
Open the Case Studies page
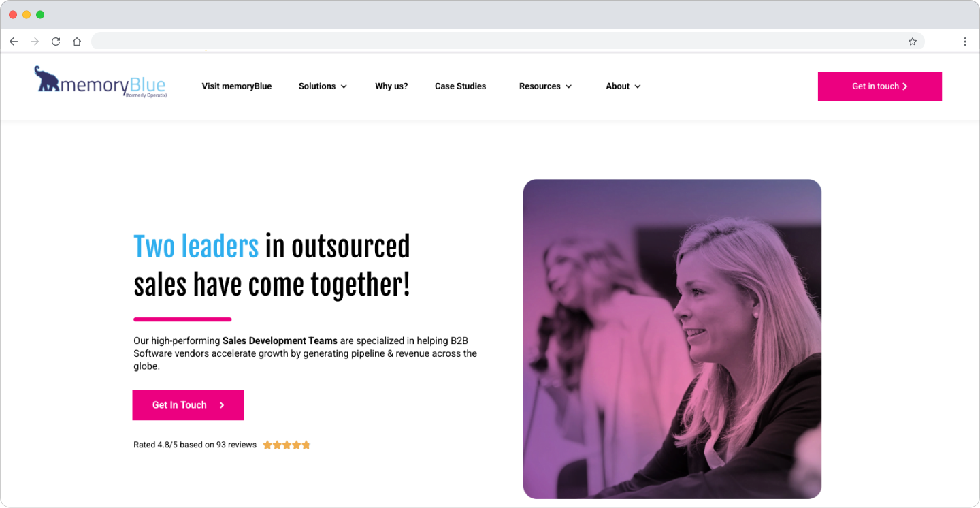tap(461, 86)
